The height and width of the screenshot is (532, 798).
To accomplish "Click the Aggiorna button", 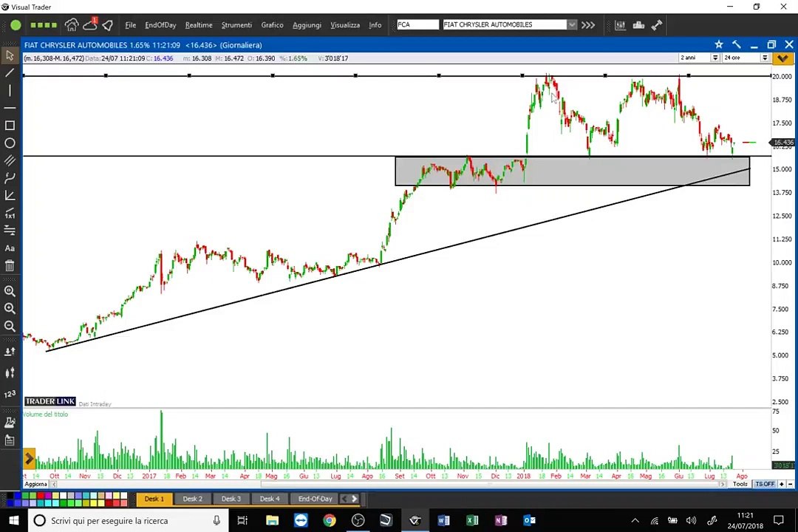I will pyautogui.click(x=35, y=484).
